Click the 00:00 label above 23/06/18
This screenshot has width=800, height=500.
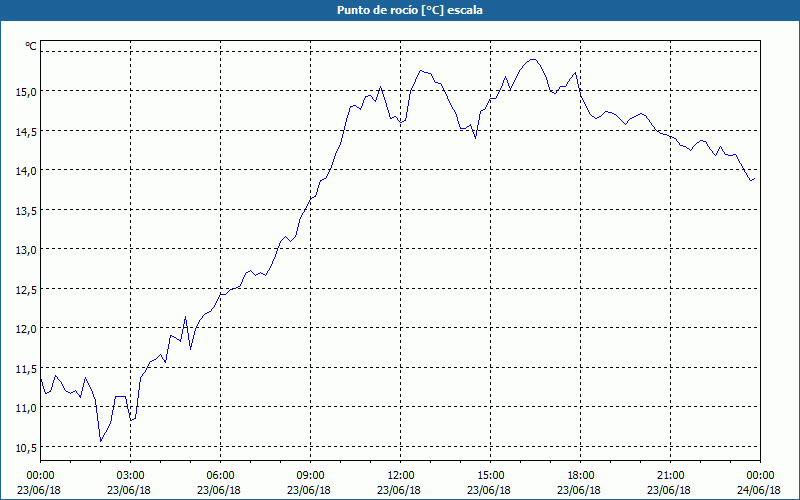tap(41, 476)
